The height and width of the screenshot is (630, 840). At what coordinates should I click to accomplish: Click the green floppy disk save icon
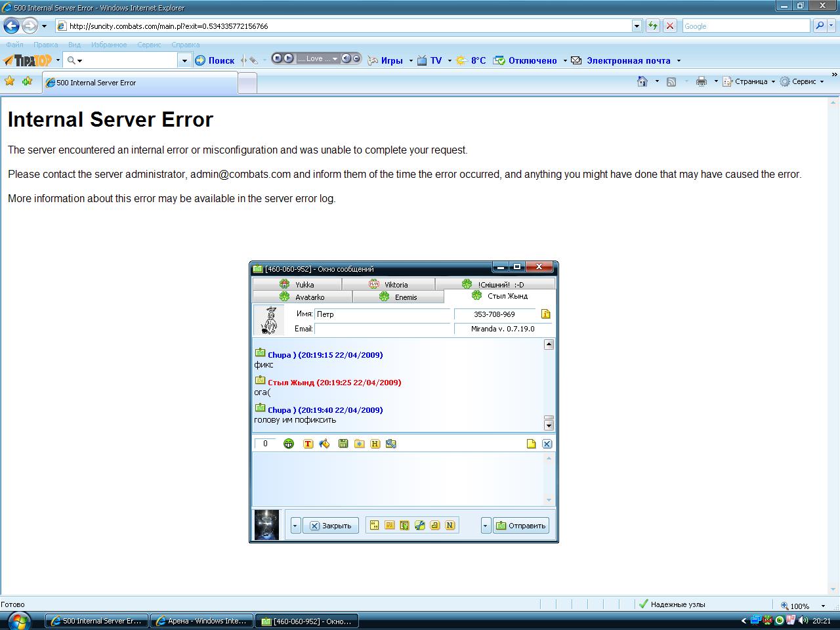pos(343,444)
